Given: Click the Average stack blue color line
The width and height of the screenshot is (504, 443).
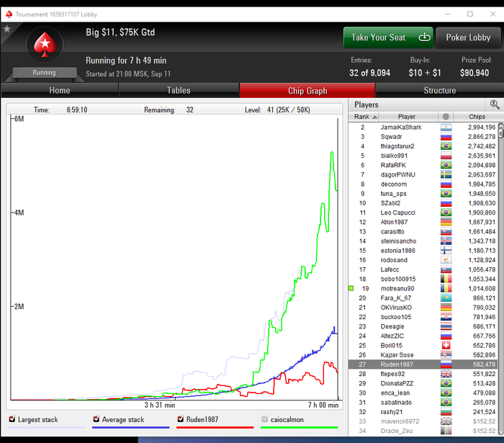Looking at the screenshot, I should tap(131, 428).
